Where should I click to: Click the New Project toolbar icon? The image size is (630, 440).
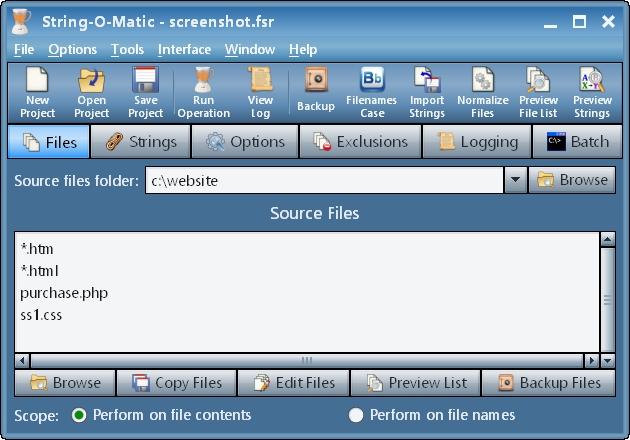tap(37, 80)
